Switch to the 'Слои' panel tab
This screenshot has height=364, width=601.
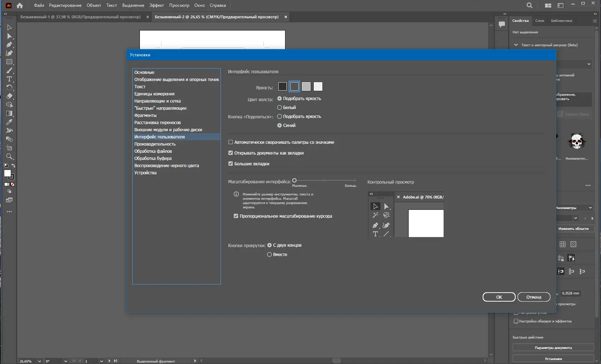pyautogui.click(x=539, y=21)
